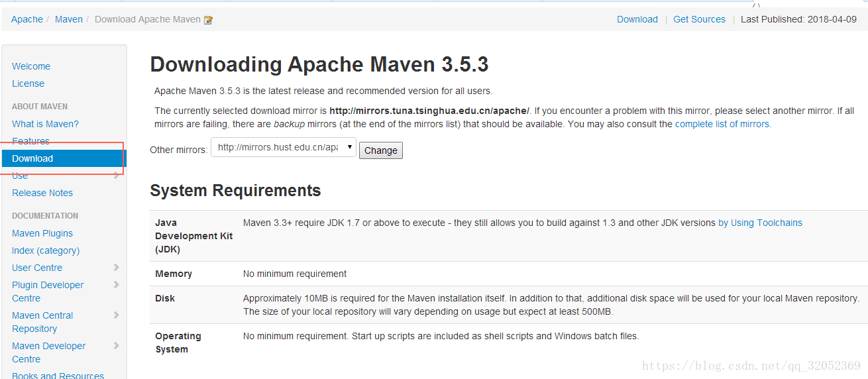The width and height of the screenshot is (868, 379).
Task: Click the edit icon beside Download Apache Maven
Action: point(209,20)
